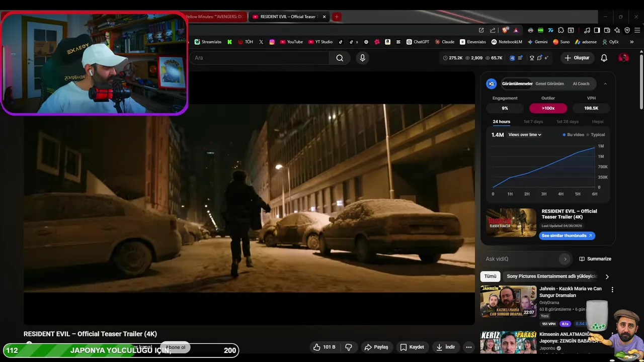Image resolution: width=644 pixels, height=362 pixels.
Task: Open the browser extensions puzzle icon
Action: [561, 30]
